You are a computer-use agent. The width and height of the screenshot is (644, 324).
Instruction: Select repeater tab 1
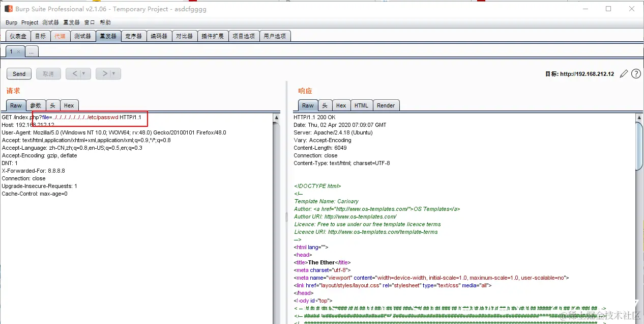(12, 51)
